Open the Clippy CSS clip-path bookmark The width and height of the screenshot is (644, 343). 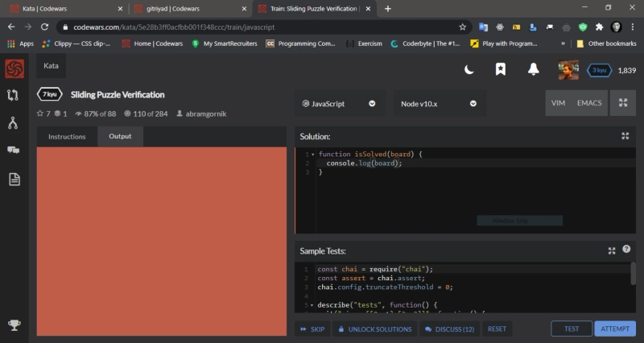click(76, 43)
